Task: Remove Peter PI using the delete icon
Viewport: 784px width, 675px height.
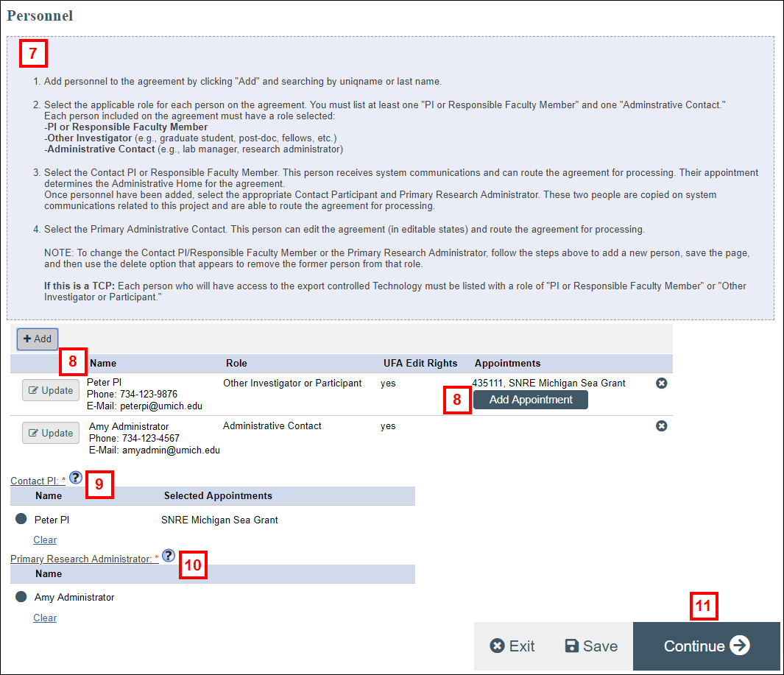Action: pyautogui.click(x=661, y=383)
